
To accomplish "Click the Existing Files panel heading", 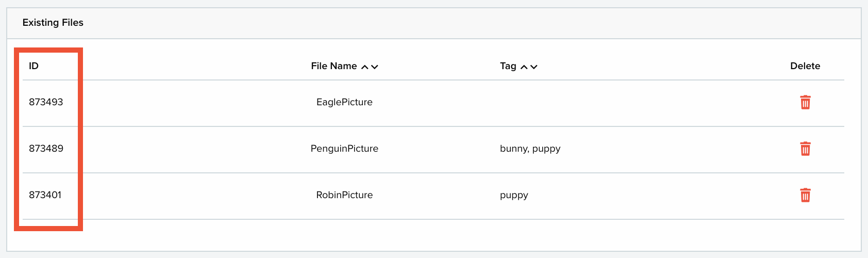I will coord(53,23).
